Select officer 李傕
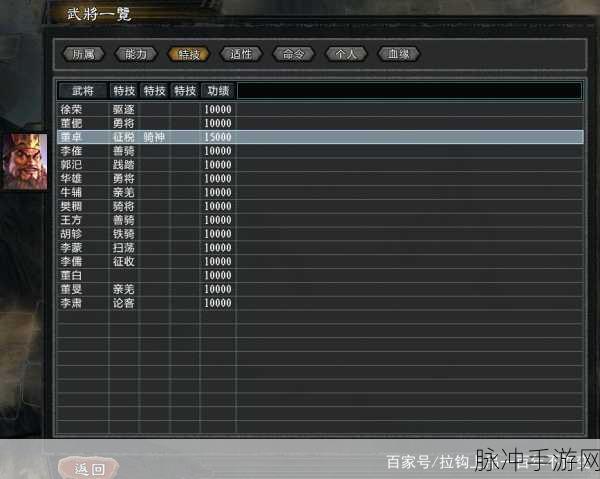This screenshot has width=600, height=479. pos(71,151)
